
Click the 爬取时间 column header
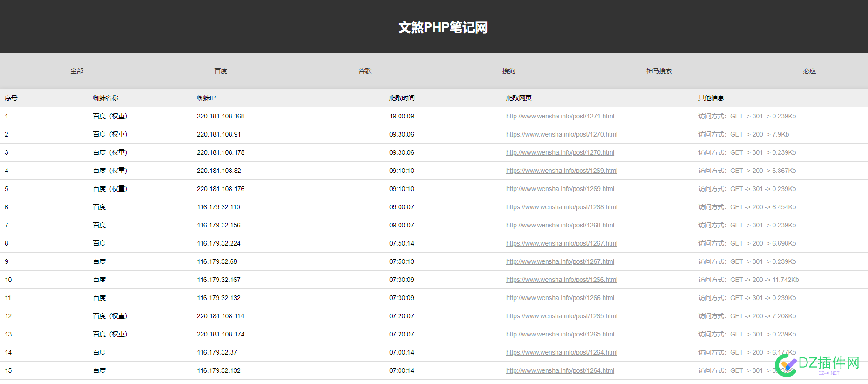[x=402, y=98]
